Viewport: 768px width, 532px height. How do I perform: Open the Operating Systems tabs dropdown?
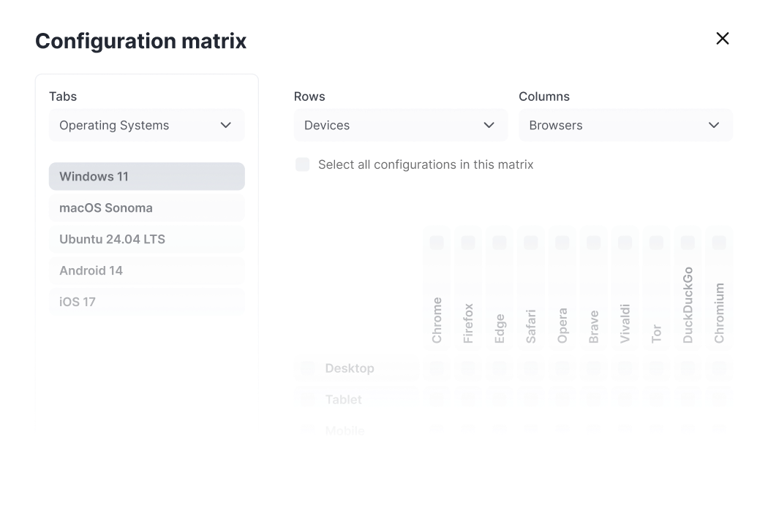[x=146, y=125]
